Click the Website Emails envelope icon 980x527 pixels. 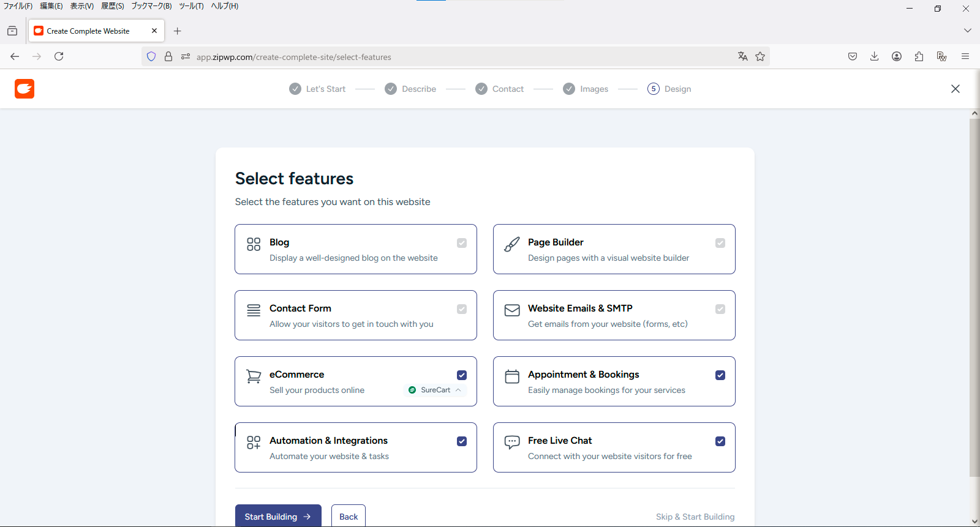click(x=512, y=310)
